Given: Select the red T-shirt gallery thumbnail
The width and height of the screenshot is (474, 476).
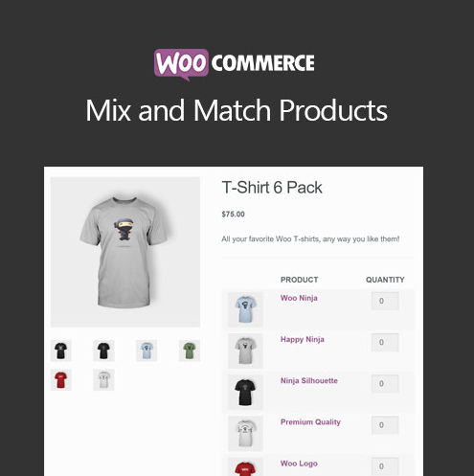Looking at the screenshot, I should click(61, 380).
